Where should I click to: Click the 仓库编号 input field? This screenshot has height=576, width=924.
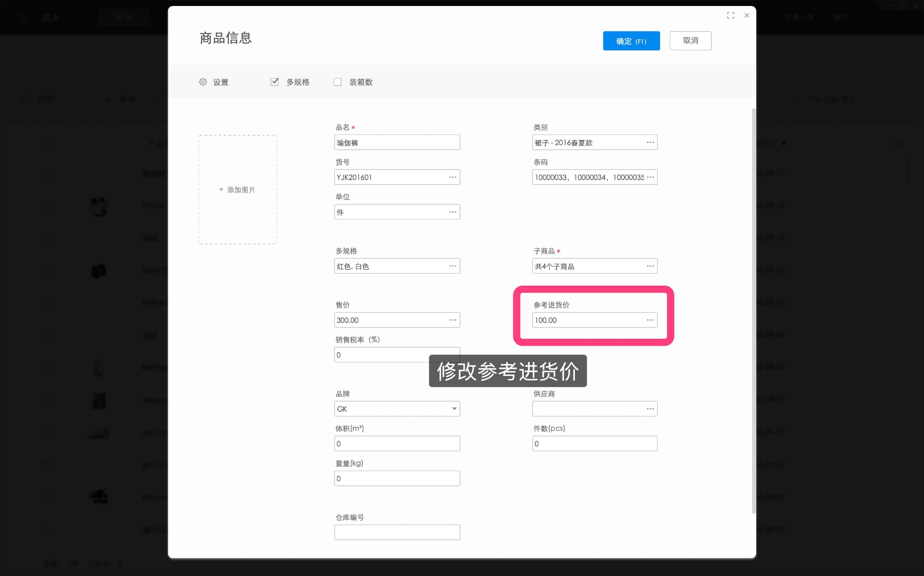tap(397, 532)
